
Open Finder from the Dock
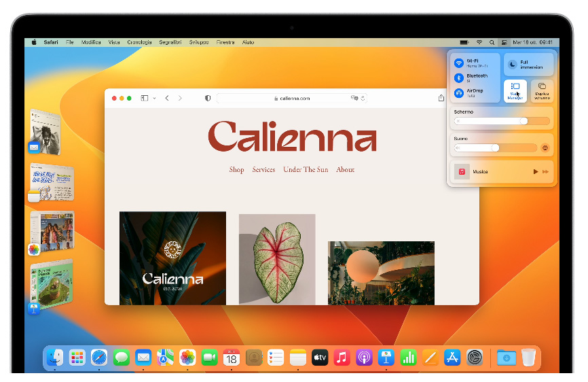click(55, 358)
